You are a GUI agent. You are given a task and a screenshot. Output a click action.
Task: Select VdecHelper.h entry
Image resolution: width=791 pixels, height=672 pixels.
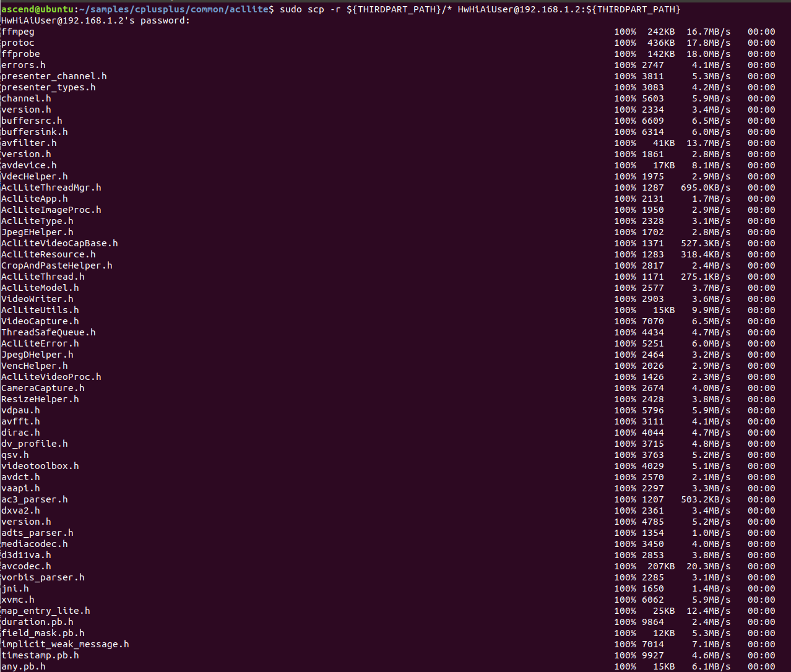35,176
